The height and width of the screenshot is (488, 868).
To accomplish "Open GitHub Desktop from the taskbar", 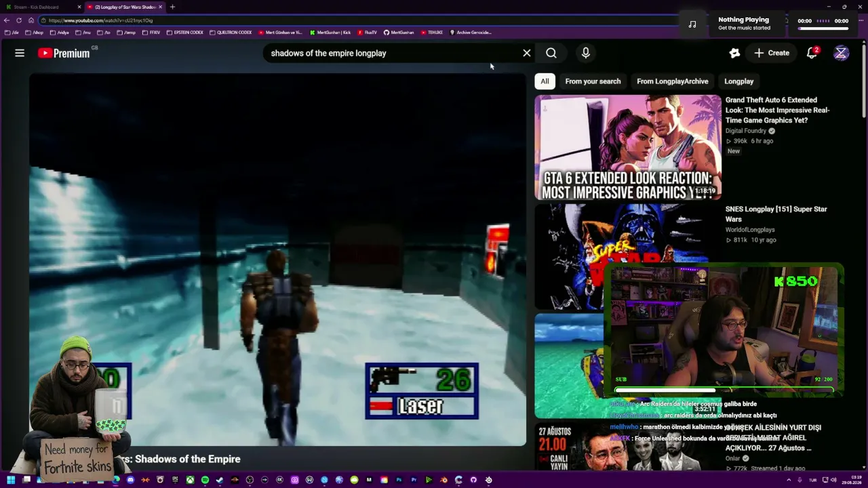I will tap(473, 480).
